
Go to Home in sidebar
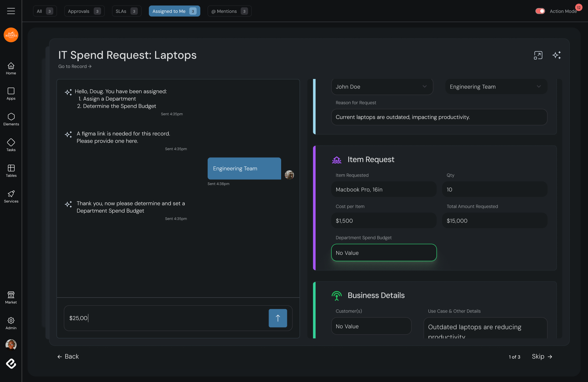tap(11, 69)
